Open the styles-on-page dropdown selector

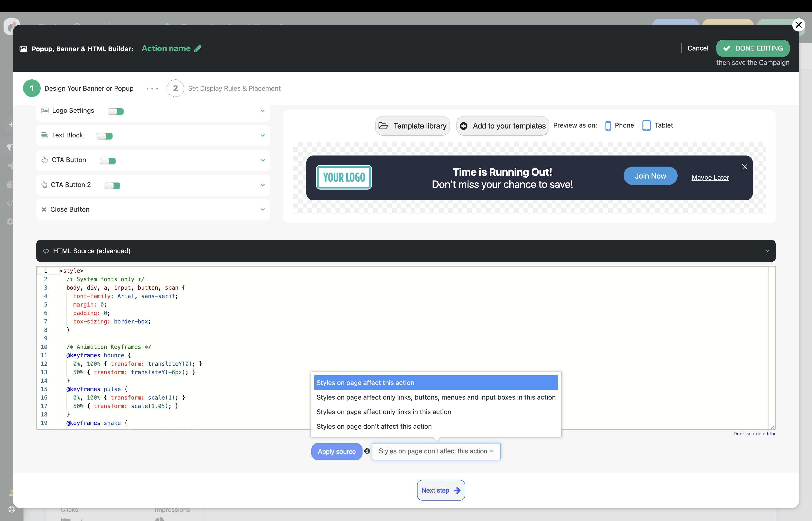[436, 451]
